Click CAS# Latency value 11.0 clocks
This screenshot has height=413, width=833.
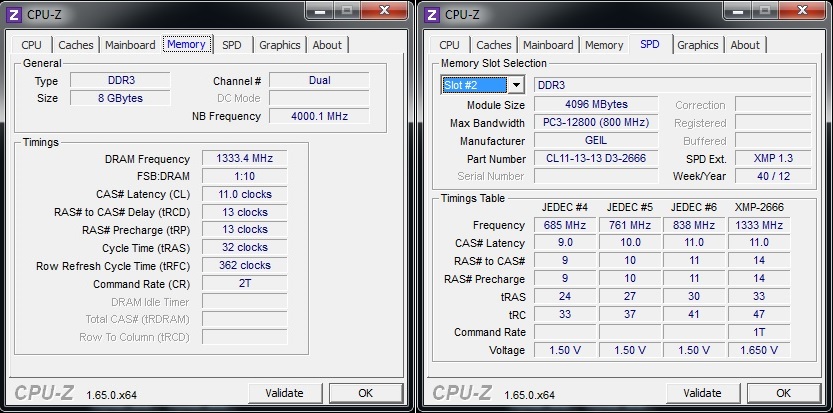pos(245,194)
